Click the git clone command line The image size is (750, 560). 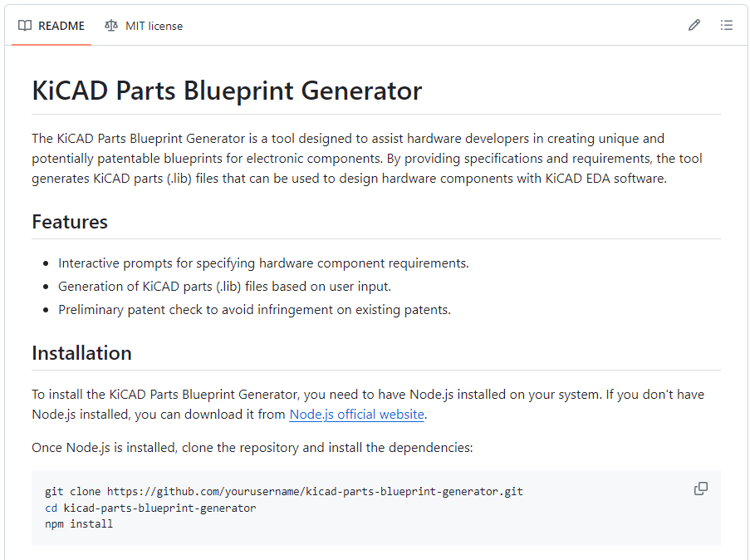[x=283, y=491]
